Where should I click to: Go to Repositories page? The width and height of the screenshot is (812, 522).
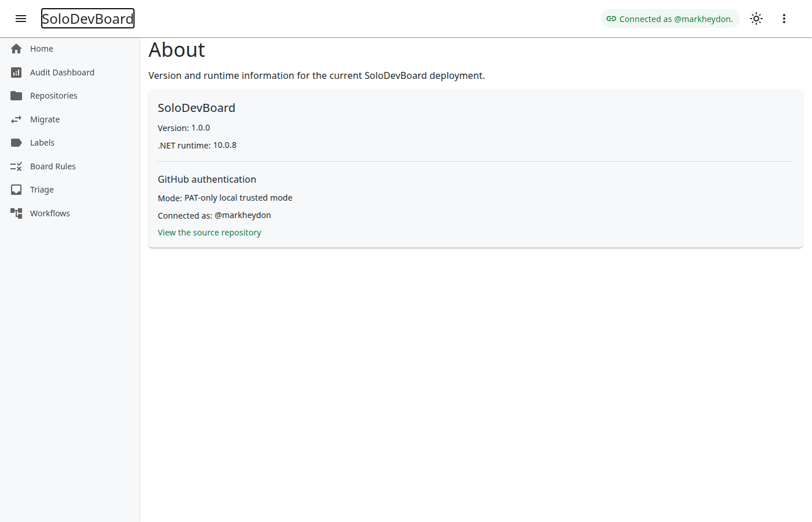(x=70, y=96)
